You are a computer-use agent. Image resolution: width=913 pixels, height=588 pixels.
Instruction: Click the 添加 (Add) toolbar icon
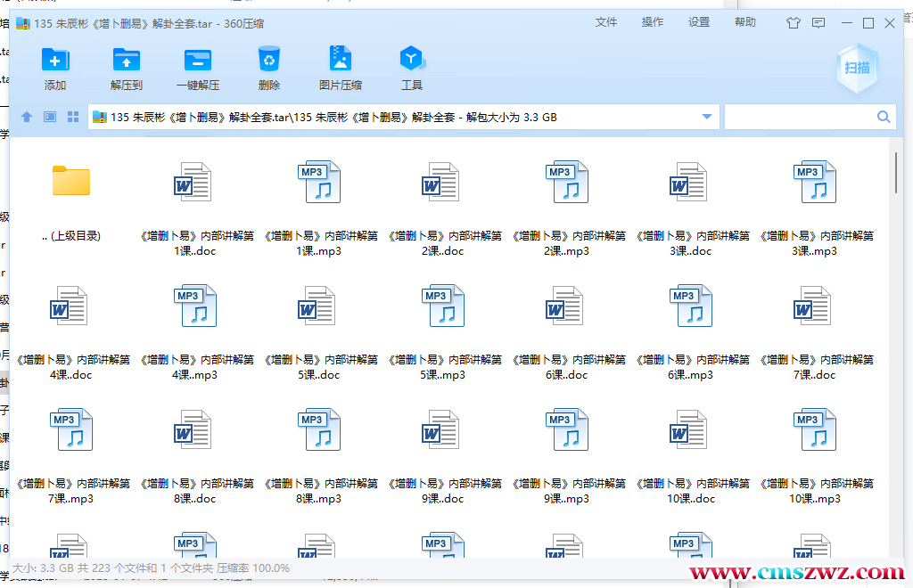pyautogui.click(x=55, y=60)
